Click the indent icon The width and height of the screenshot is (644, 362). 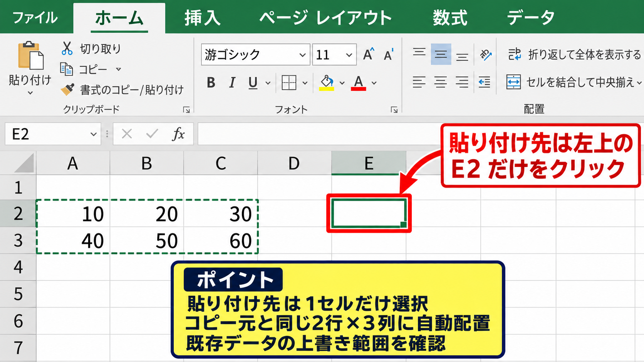[485, 82]
